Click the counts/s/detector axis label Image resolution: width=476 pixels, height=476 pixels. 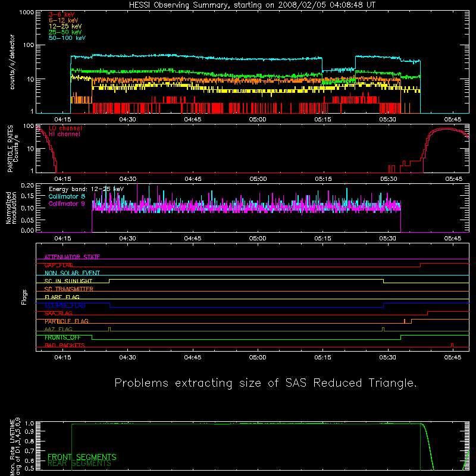(x=12, y=62)
